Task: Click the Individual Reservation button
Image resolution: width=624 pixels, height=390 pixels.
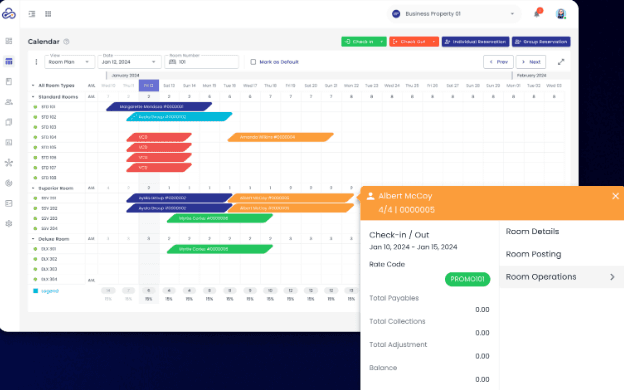Action: click(475, 41)
